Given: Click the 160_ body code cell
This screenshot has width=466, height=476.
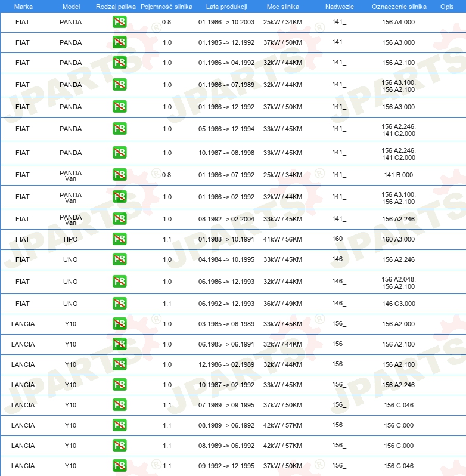Looking at the screenshot, I should [x=339, y=239].
